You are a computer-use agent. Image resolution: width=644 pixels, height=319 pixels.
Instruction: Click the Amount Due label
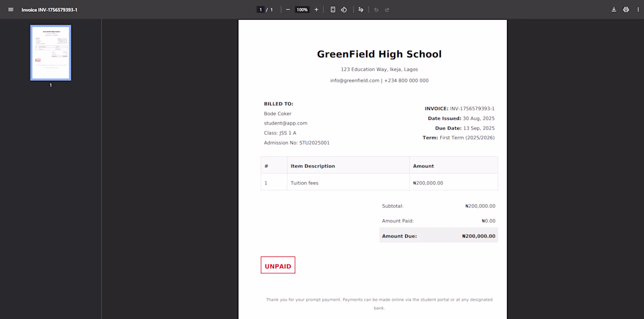point(399,236)
